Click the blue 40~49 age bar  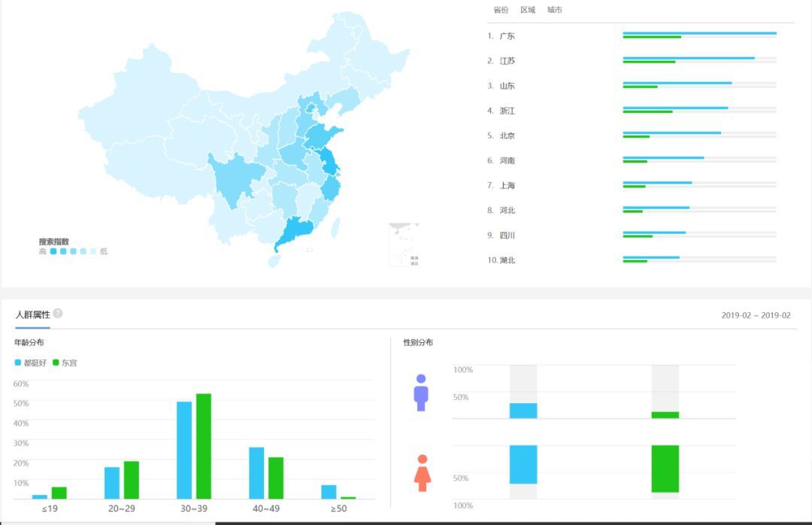(256, 473)
